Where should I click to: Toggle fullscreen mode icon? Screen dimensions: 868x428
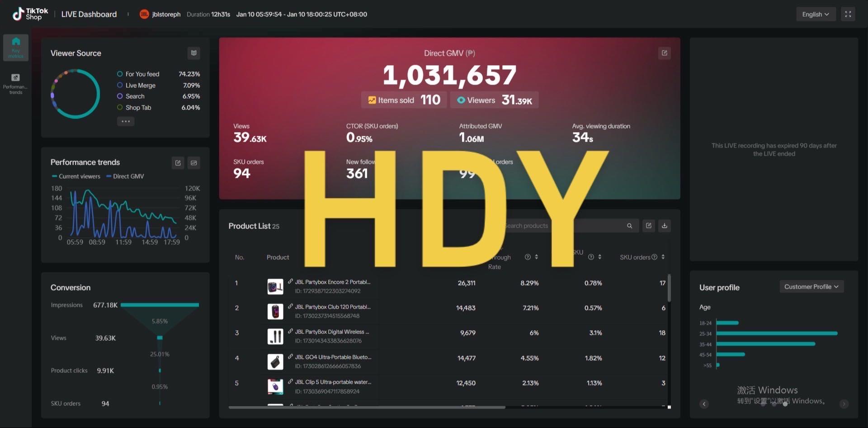[848, 14]
